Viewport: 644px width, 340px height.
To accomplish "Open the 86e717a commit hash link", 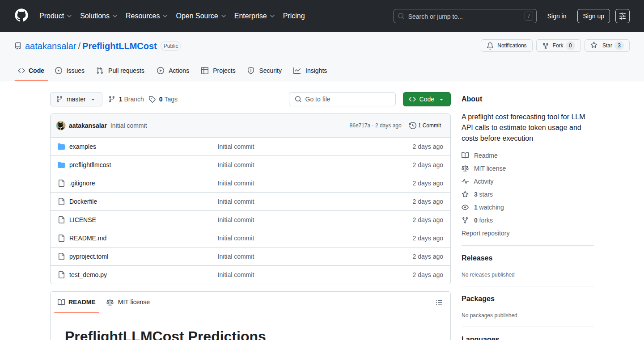I will (x=360, y=126).
